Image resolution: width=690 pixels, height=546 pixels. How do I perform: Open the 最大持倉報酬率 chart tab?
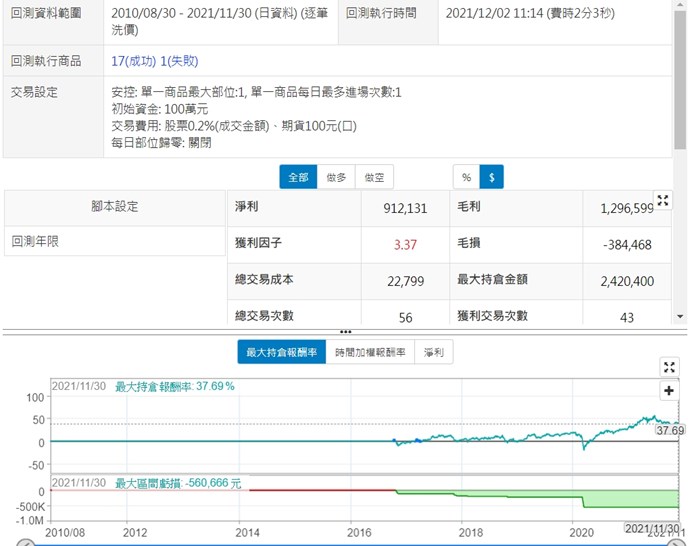tap(281, 352)
